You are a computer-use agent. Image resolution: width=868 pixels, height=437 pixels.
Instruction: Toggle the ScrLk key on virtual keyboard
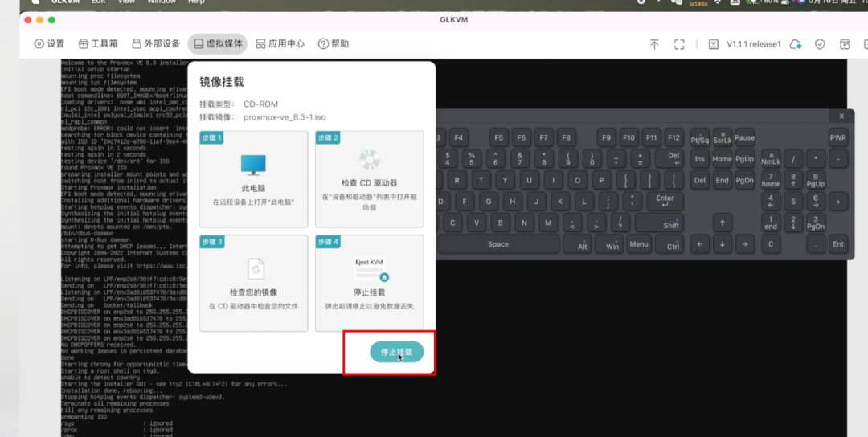pyautogui.click(x=722, y=137)
